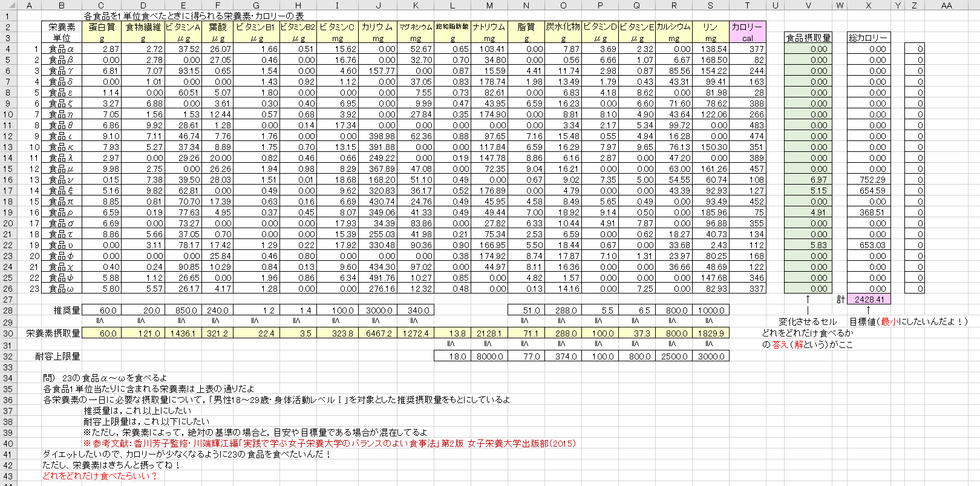This screenshot has width=980, height=486.
Task: Select nutrient intake value 6467.2
Action: coord(378,333)
